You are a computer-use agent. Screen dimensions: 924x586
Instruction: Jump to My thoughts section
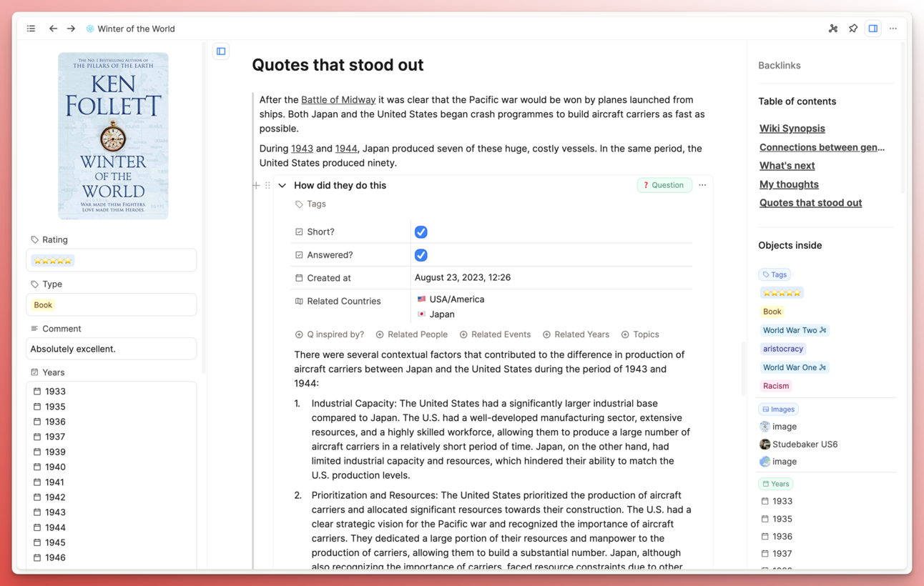[789, 184]
